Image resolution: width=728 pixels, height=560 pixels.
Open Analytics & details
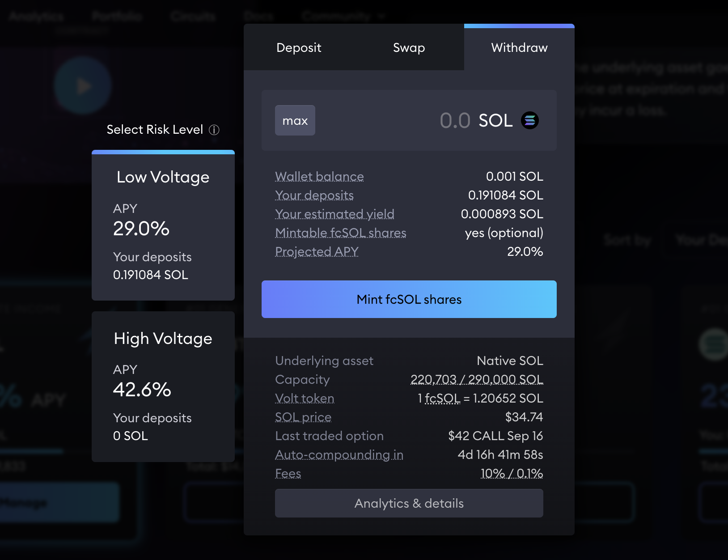(409, 503)
